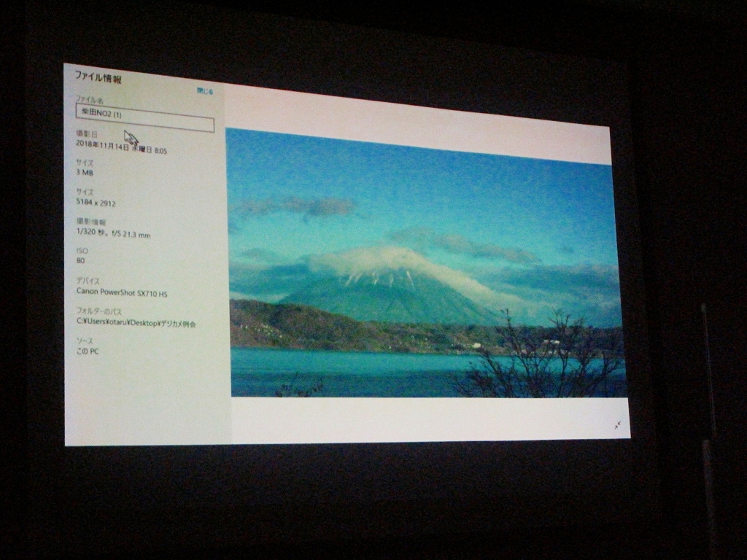Click the 5184 x 2912 dimensions value
This screenshot has height=560, width=747.
click(x=96, y=203)
